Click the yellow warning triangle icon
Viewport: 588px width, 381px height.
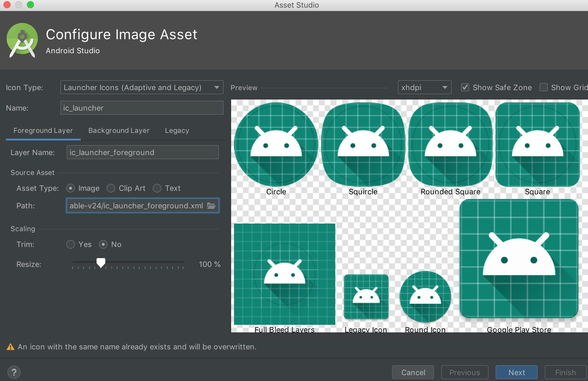[11, 347]
